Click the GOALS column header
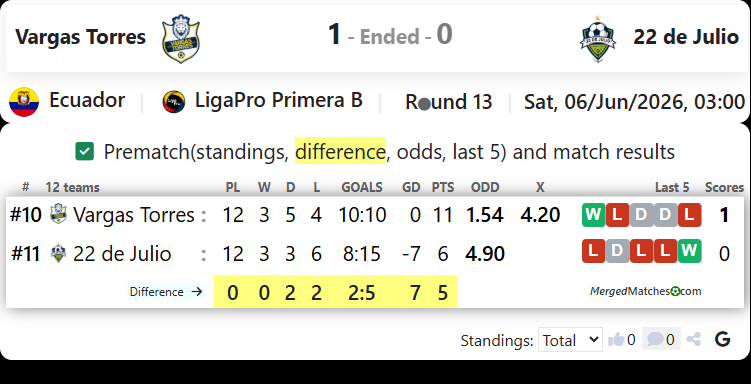Image resolution: width=751 pixels, height=384 pixels. click(x=362, y=187)
